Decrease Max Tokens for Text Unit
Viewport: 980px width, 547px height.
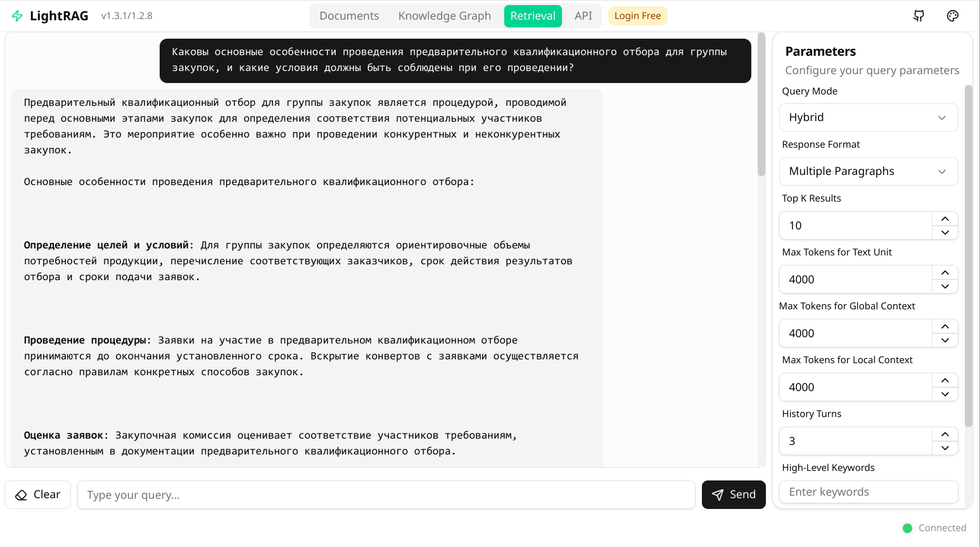[x=945, y=286]
